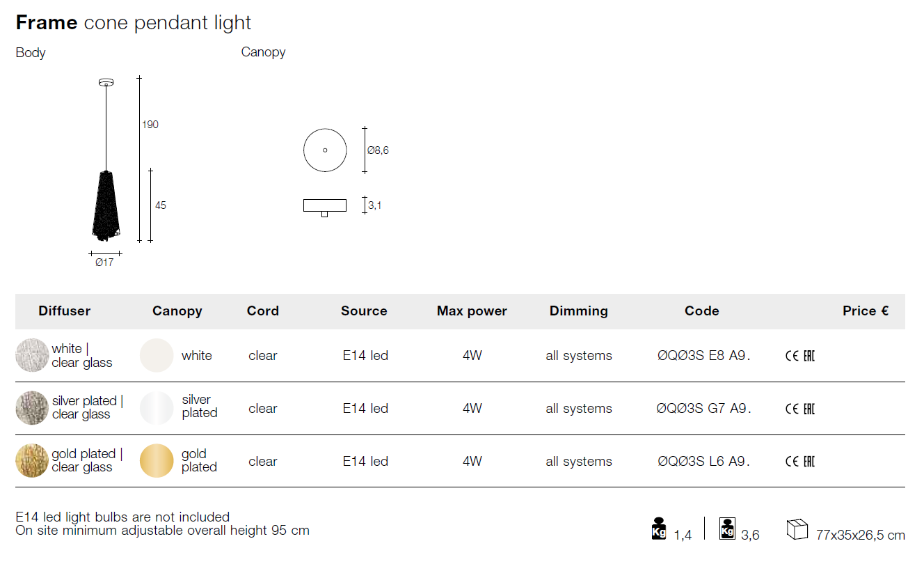Click the silver plated diffuser thumbnail
Screen dimensions: 924x564
32,408
